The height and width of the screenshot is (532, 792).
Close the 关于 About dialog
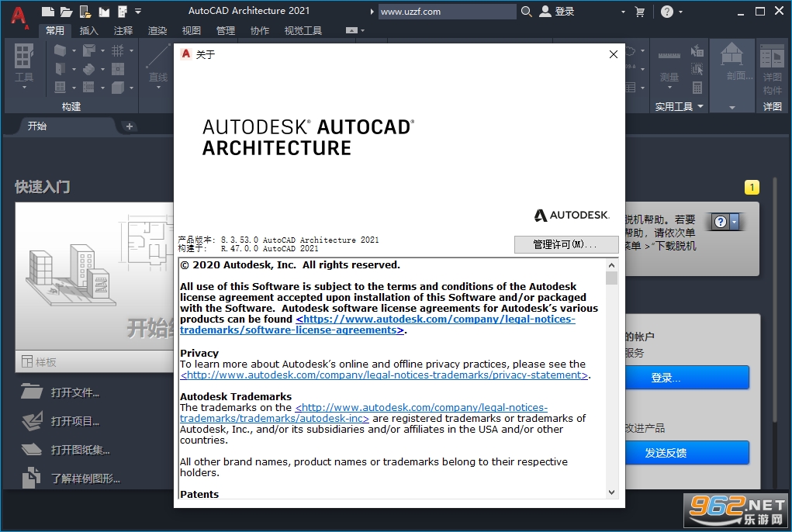coord(613,54)
